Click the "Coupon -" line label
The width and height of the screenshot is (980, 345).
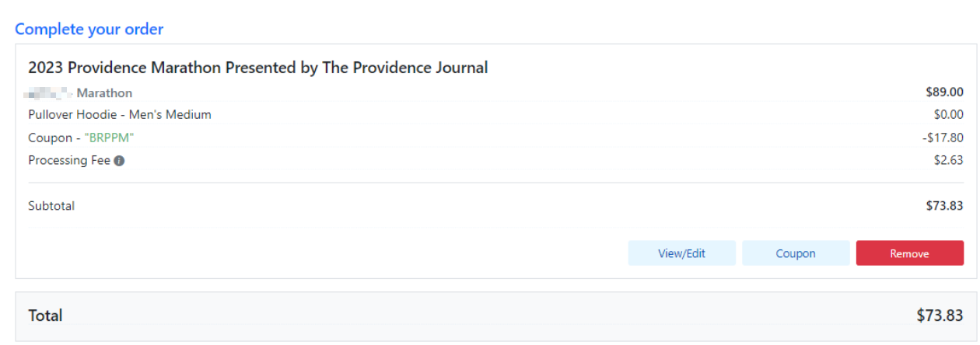(x=50, y=138)
